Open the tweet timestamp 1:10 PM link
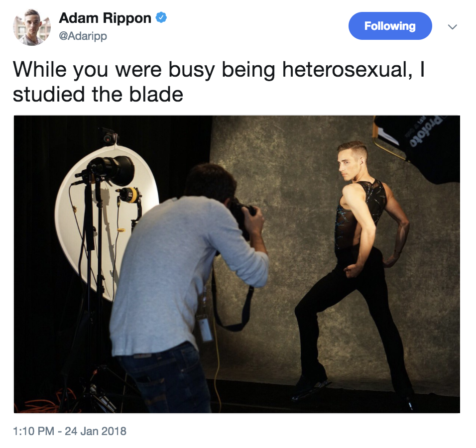476x448 pixels. pyautogui.click(x=33, y=431)
